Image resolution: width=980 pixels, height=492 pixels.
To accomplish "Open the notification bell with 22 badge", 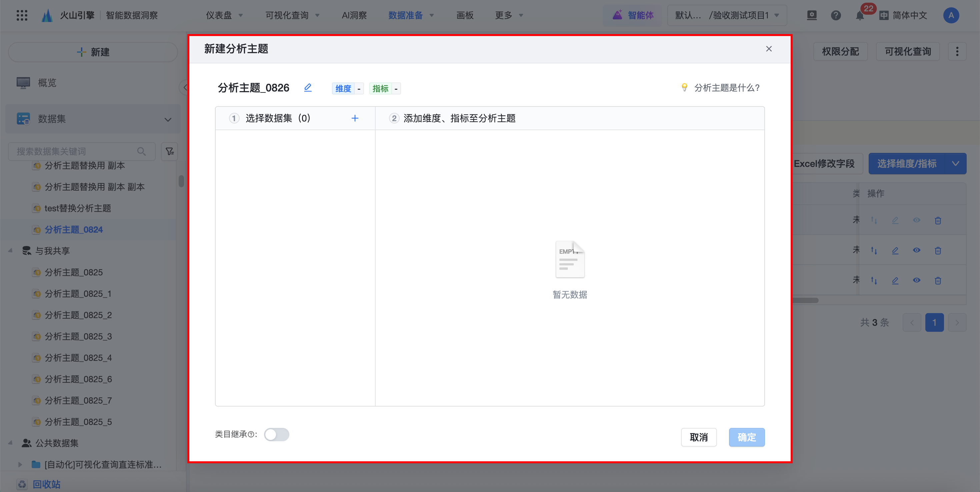I will 859,16.
